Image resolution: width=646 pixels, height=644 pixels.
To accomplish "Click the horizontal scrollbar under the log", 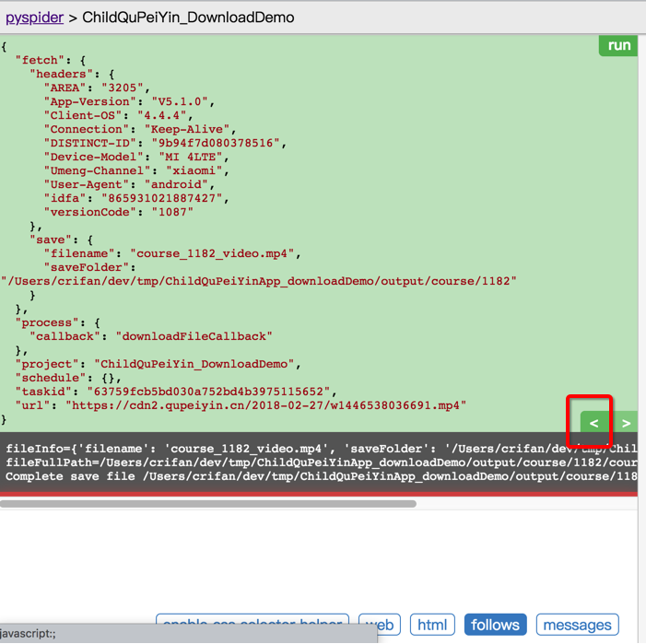I will [x=208, y=504].
